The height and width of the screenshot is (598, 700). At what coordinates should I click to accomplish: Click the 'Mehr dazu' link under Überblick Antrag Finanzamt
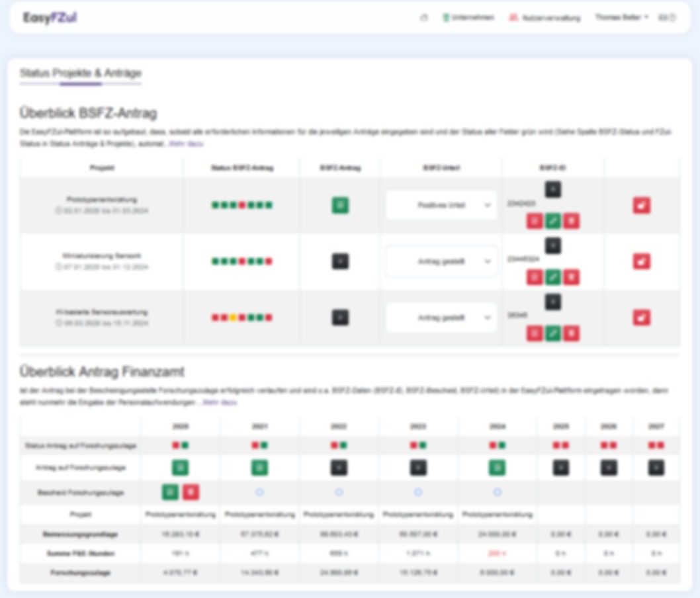click(220, 402)
